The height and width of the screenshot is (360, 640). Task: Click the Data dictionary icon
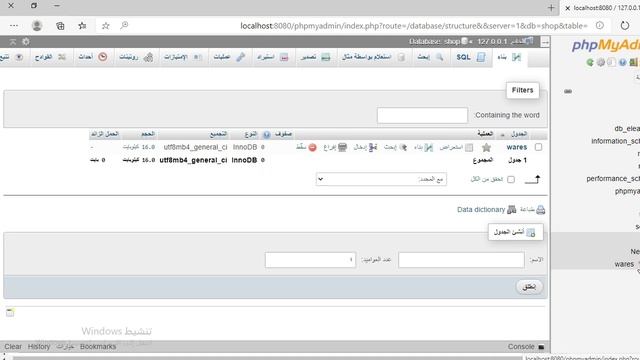click(511, 210)
